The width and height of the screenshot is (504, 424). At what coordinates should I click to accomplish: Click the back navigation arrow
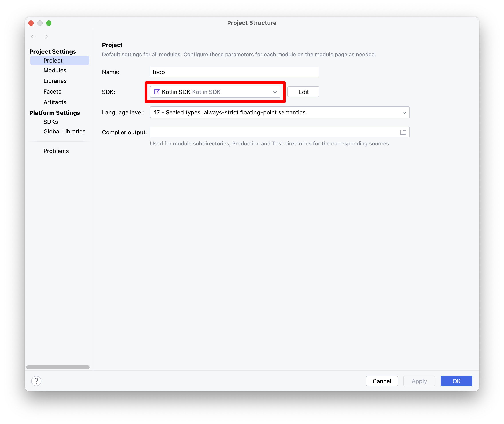coord(34,37)
